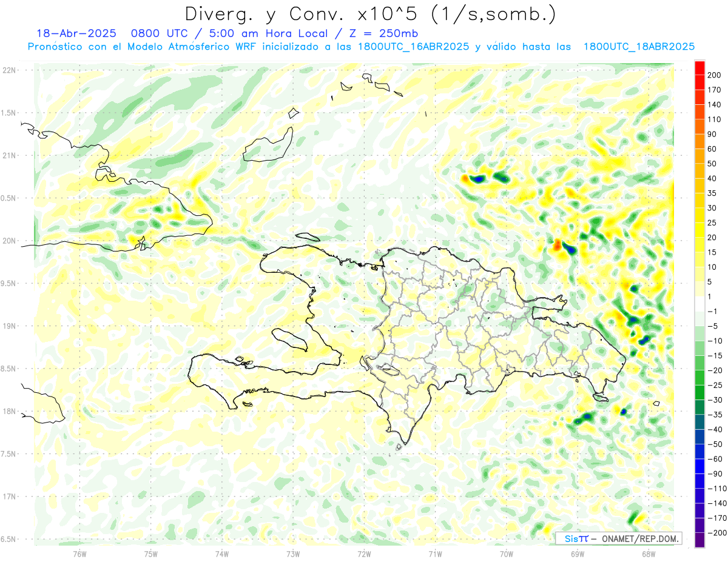728x562 pixels.
Task: Click latitude label '20N'
Action: tap(10, 241)
